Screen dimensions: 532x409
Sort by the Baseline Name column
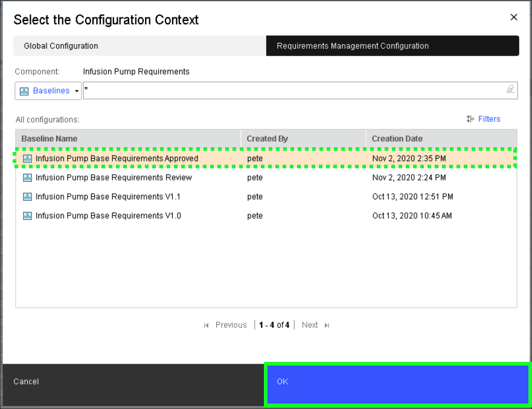[128, 139]
